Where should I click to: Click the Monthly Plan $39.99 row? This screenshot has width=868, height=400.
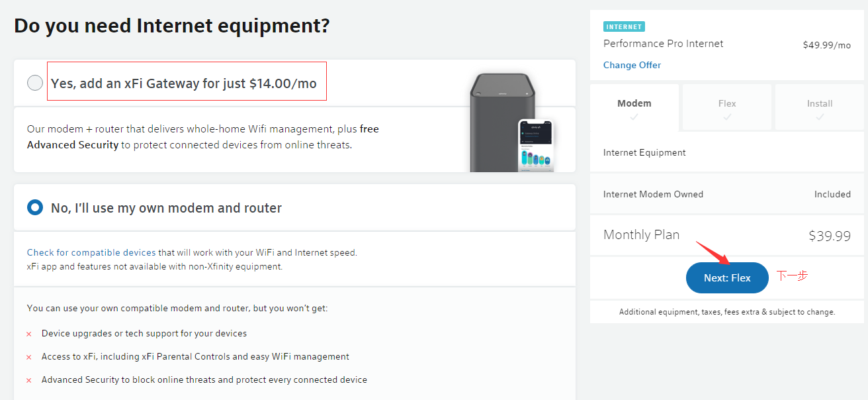(x=726, y=236)
